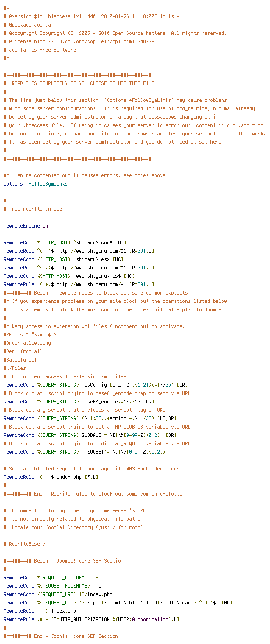Click the comment about 'base64_encode crap to send via URL'
Viewport: 270px width, 644px height.
(97, 393)
